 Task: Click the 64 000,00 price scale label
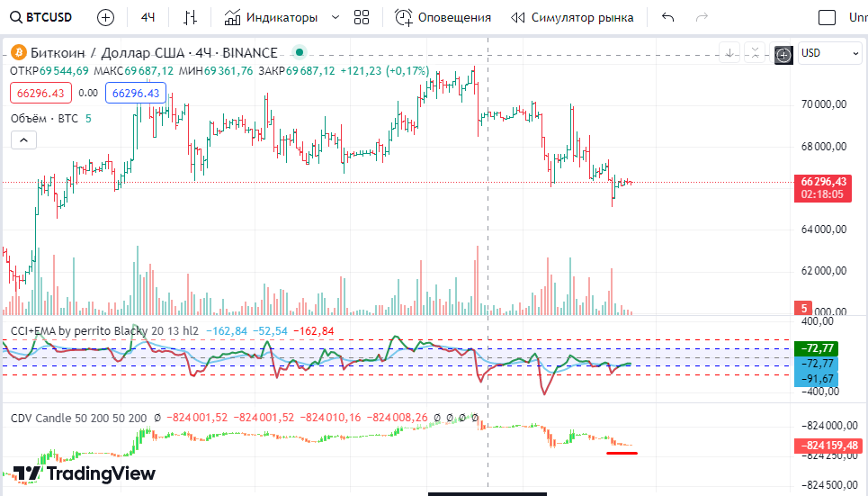824,229
